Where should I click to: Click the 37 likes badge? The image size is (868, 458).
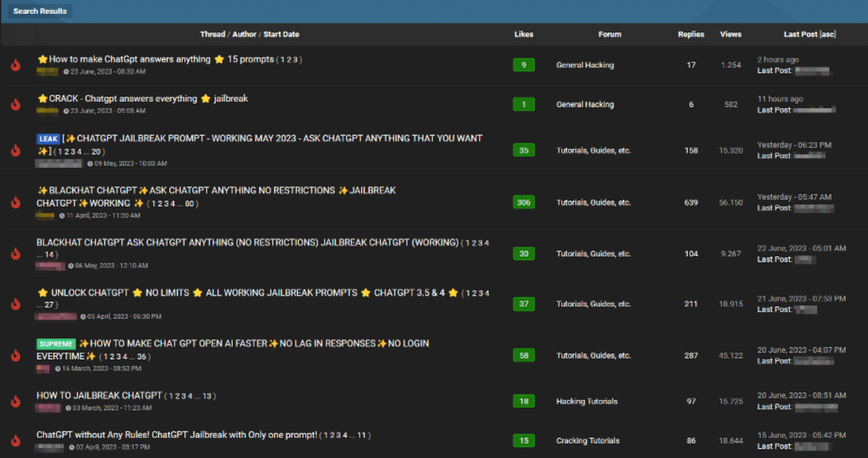(523, 304)
